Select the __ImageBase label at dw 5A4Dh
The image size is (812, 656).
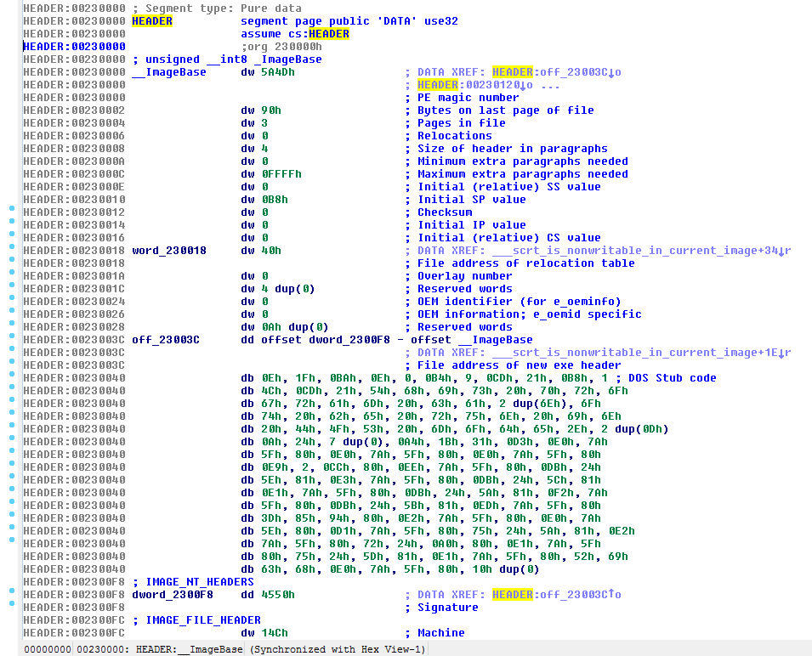click(x=169, y=72)
